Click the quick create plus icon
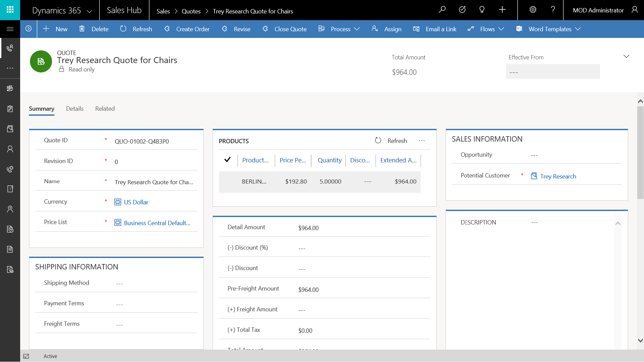 tap(502, 10)
